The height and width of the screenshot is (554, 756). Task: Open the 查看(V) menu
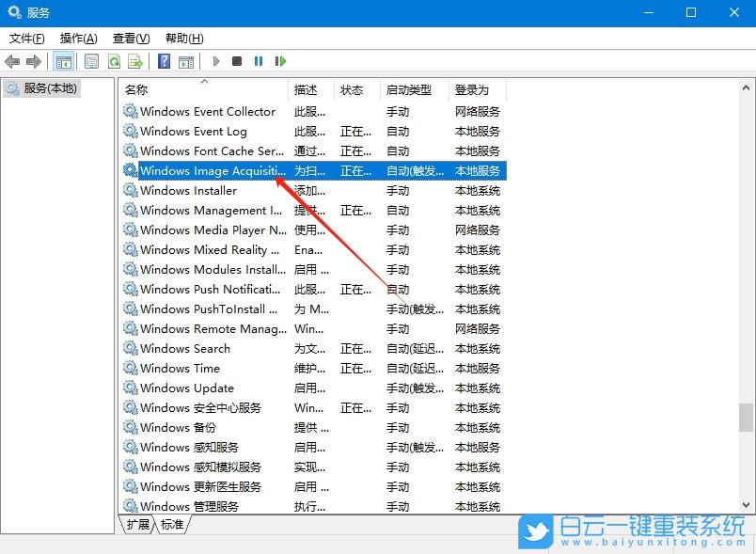pos(128,39)
